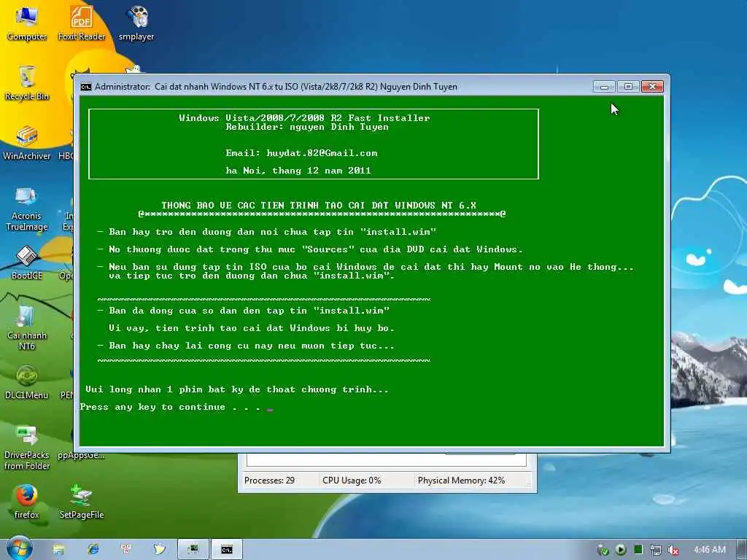The height and width of the screenshot is (560, 747).
Task: Click the muted volume tray icon
Action: (x=673, y=550)
